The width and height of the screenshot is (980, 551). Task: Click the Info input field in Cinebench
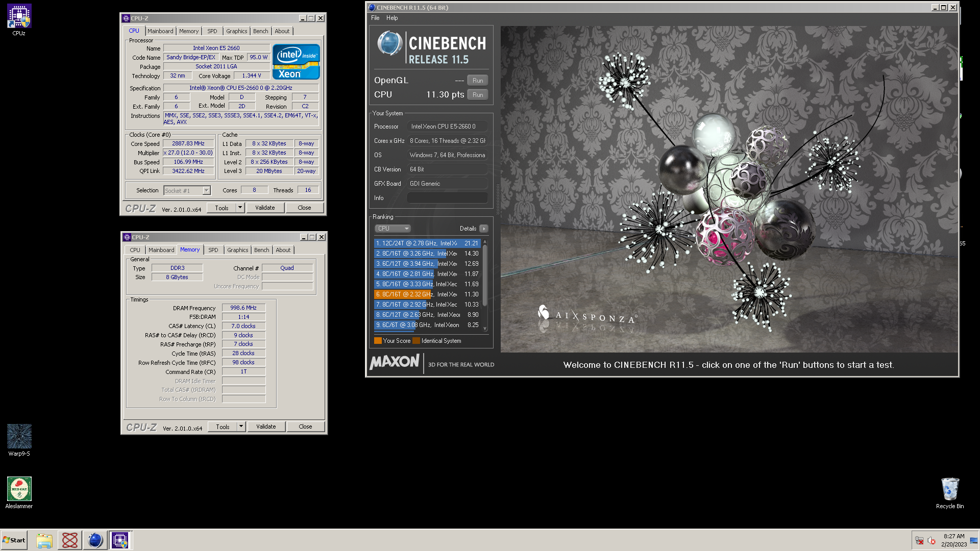(x=448, y=198)
